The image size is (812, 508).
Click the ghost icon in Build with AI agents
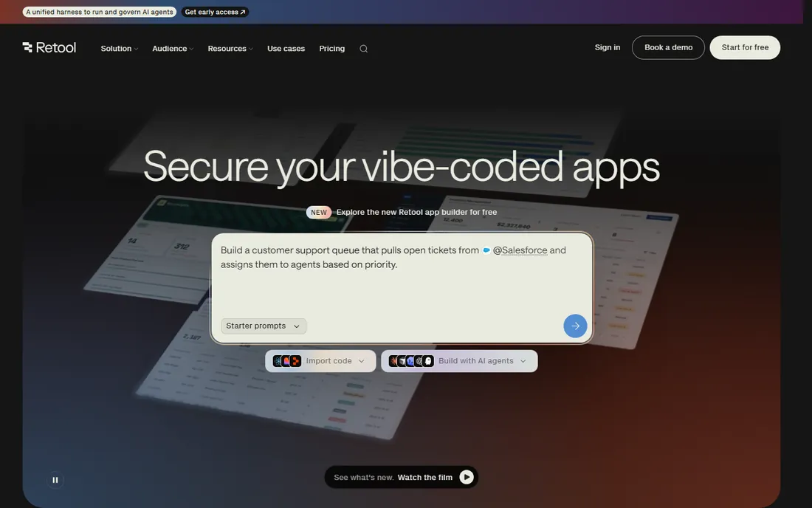(x=428, y=361)
